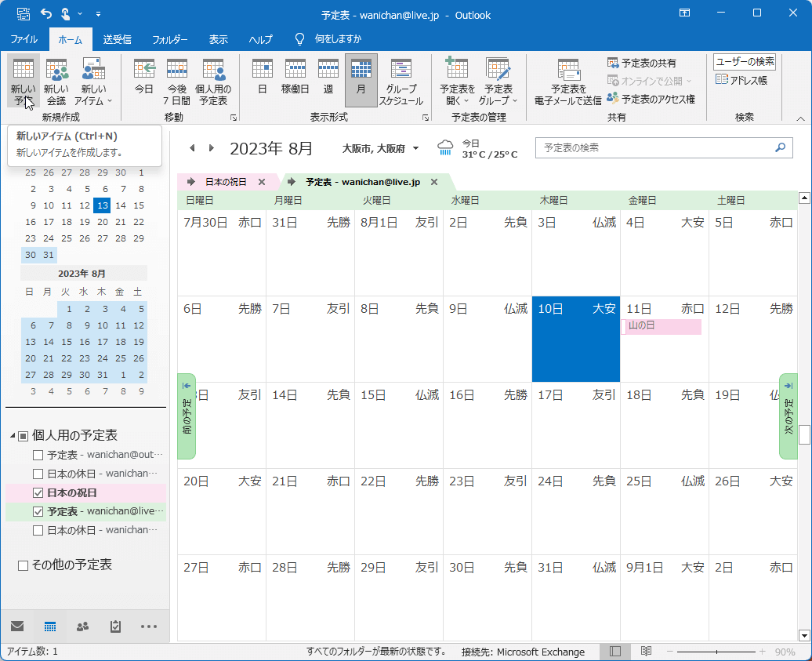Click 予定表の共有 share calendar
Screen dimensions: 812x661
coord(642,64)
